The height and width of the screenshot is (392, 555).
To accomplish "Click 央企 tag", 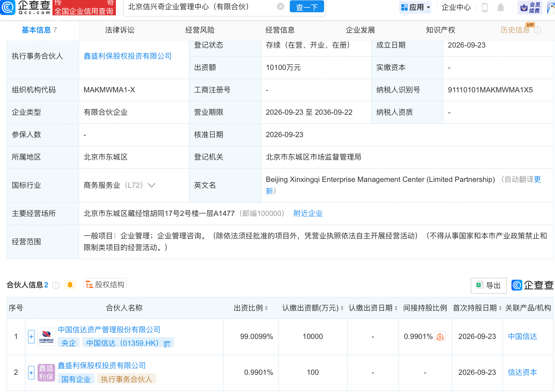I will point(69,343).
